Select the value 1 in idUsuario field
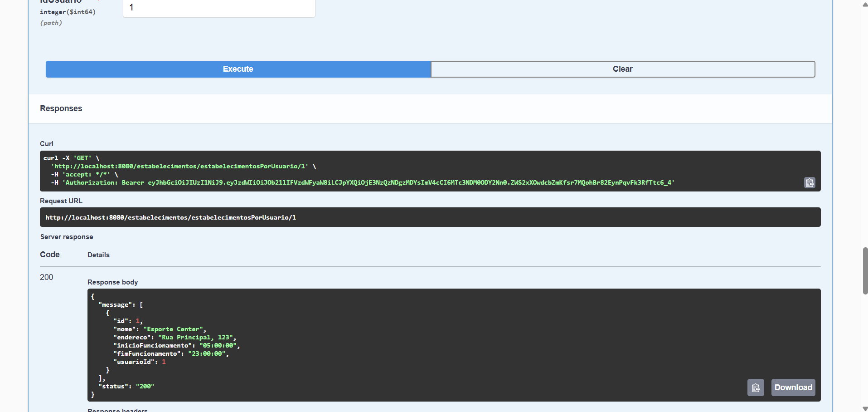868x412 pixels. coord(131,7)
